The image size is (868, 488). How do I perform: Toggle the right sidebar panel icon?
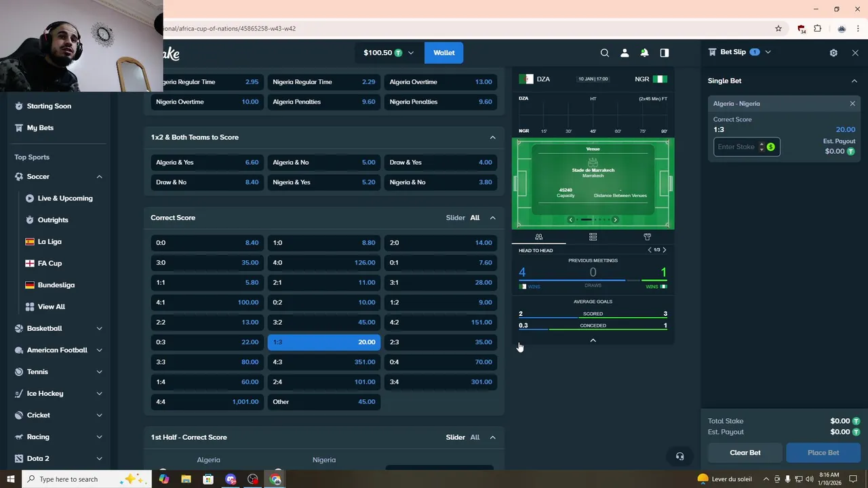665,53
